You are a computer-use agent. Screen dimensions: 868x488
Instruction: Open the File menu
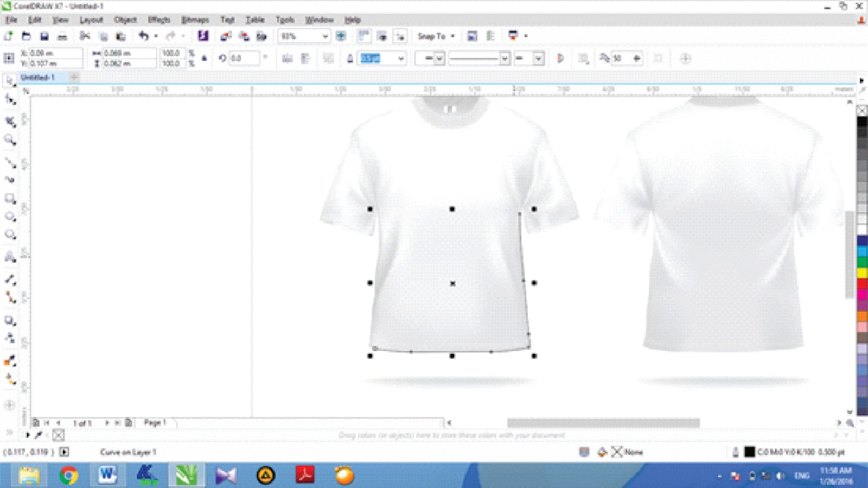(11, 20)
